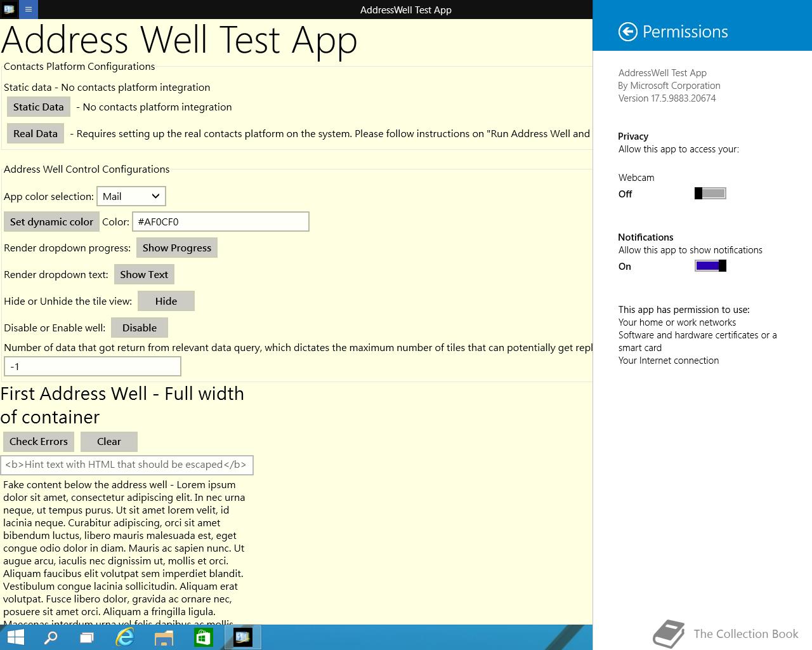Click the address well hint text field
Screen dimensions: 812x650
pos(127,465)
